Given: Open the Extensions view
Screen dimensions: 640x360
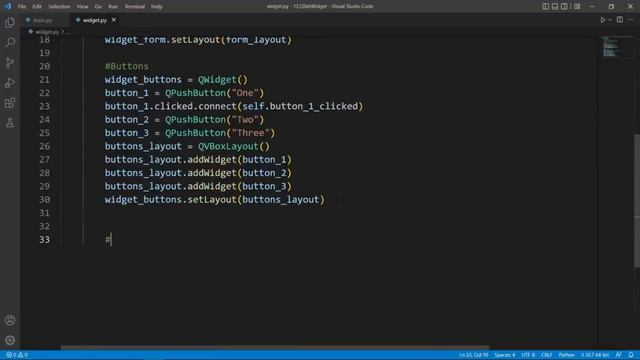Looking at the screenshot, I should (x=10, y=103).
